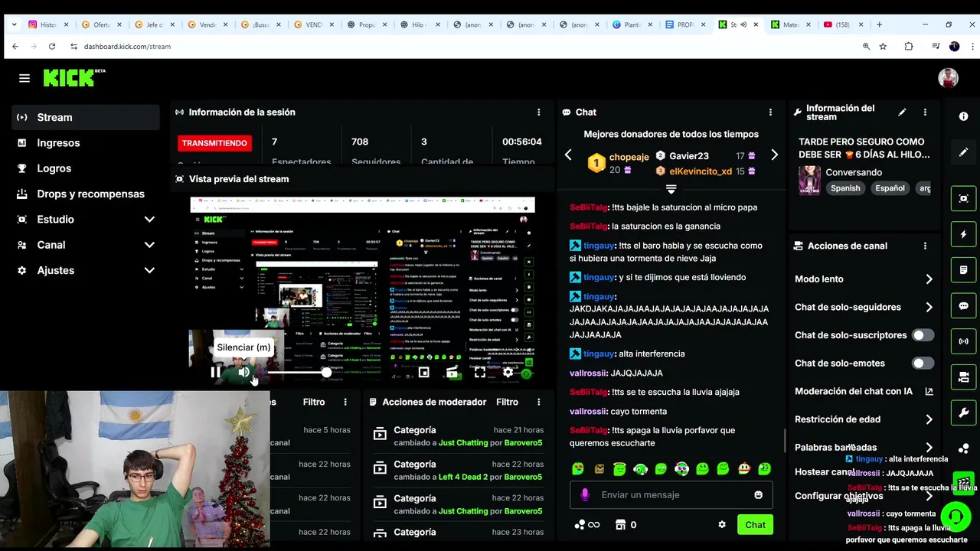Click the Spanish tag
The height and width of the screenshot is (551, 980).
coord(845,188)
